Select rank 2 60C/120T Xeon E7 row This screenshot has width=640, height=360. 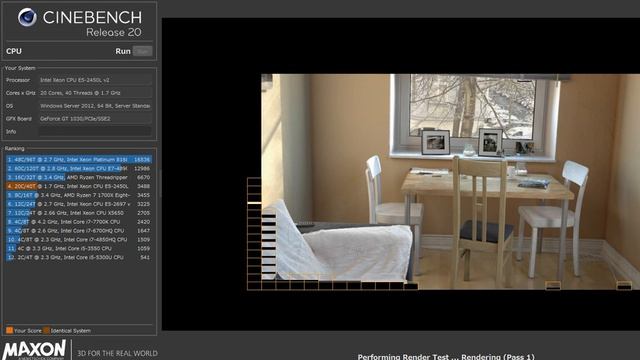(x=78, y=169)
